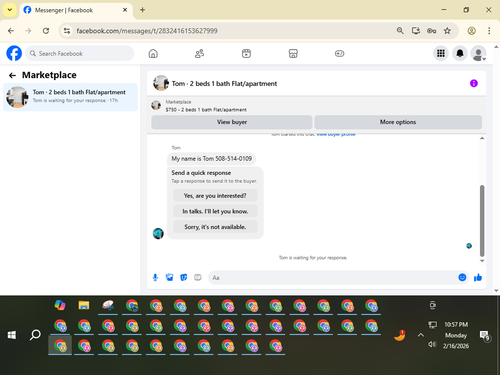This screenshot has width=500, height=375.
Task: Open the password key icon
Action: tap(431, 31)
